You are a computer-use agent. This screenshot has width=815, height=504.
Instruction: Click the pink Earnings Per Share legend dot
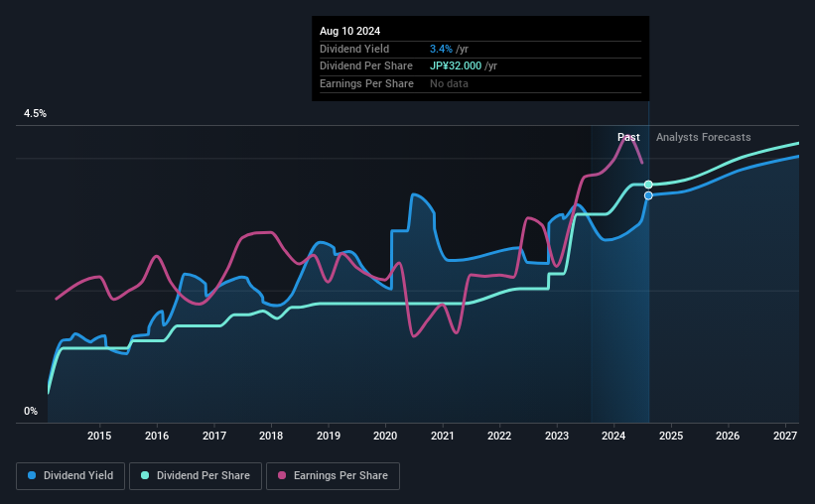click(282, 475)
